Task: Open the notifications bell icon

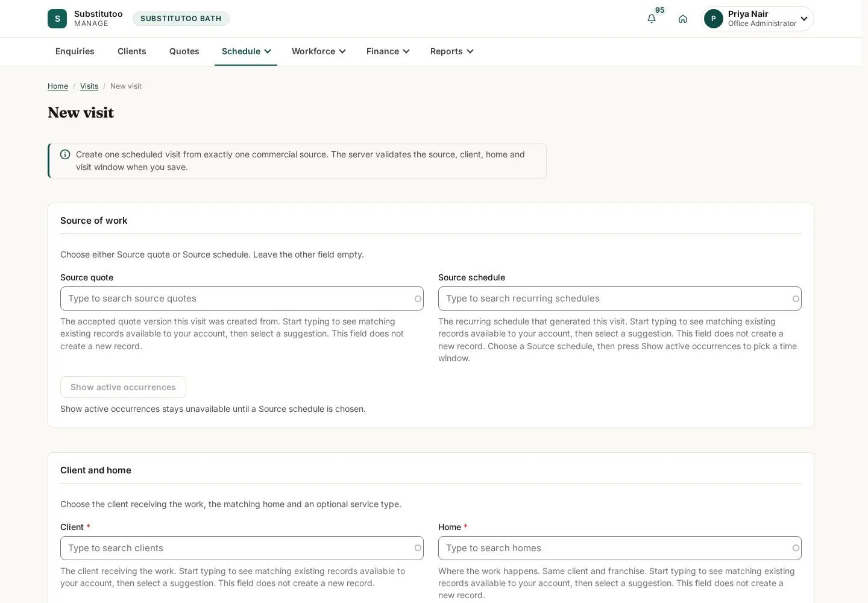Action: click(652, 19)
